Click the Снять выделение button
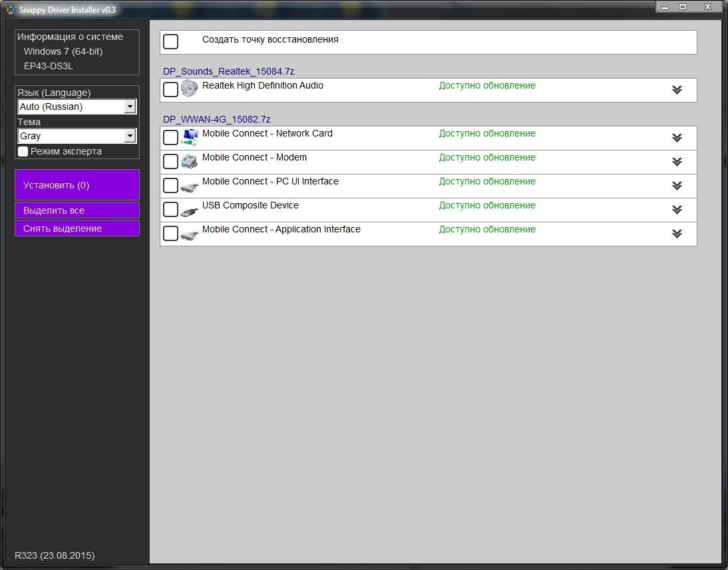The height and width of the screenshot is (570, 728). [77, 228]
